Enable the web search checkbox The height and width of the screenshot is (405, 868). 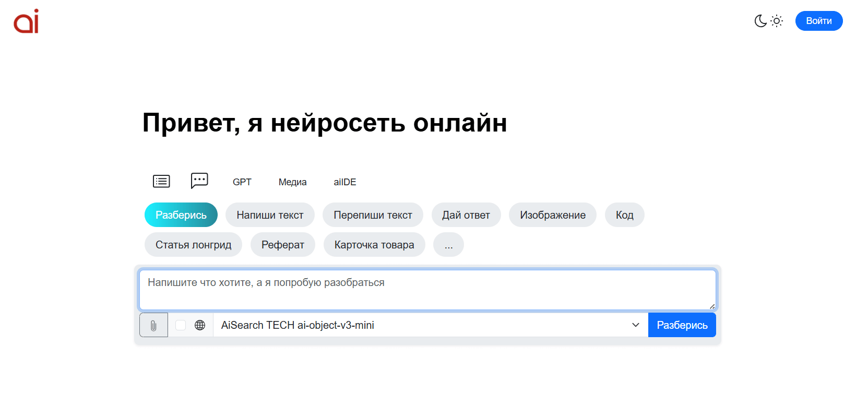[181, 325]
